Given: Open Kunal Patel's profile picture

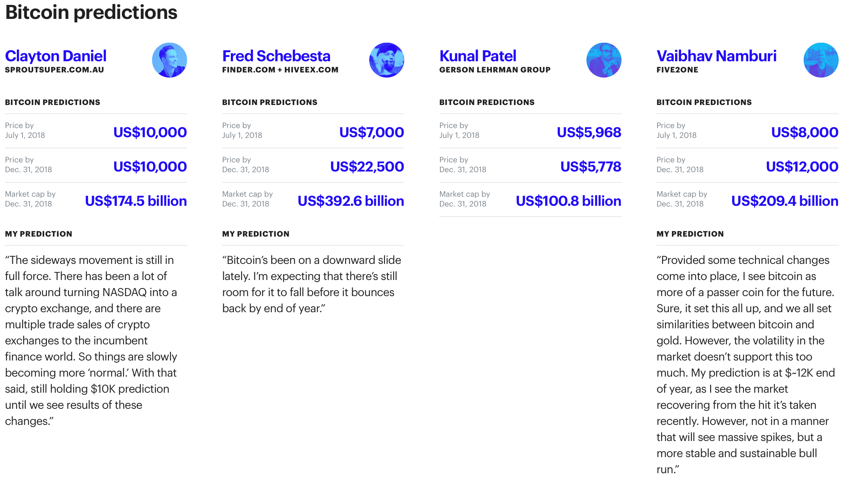Looking at the screenshot, I should pyautogui.click(x=604, y=60).
